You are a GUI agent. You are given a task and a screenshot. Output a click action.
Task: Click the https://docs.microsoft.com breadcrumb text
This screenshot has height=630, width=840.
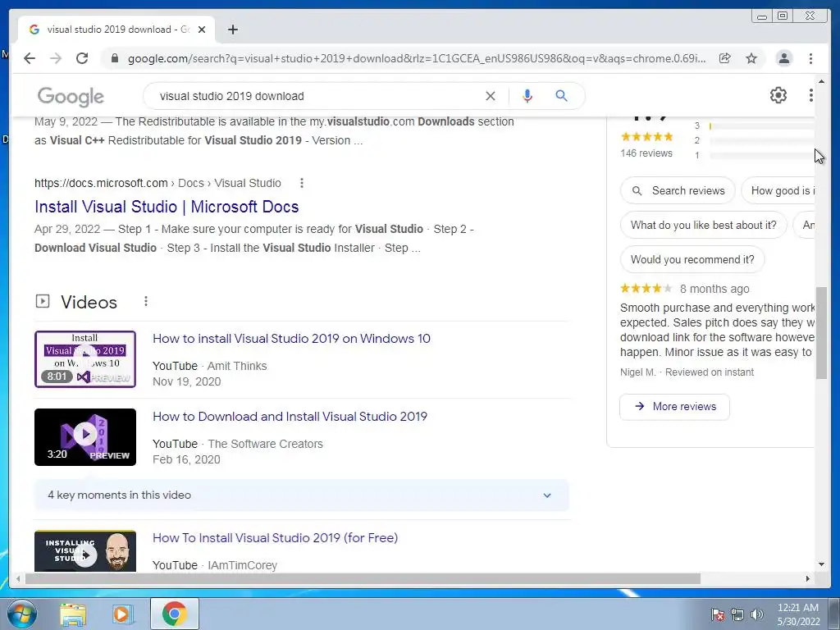tap(101, 183)
